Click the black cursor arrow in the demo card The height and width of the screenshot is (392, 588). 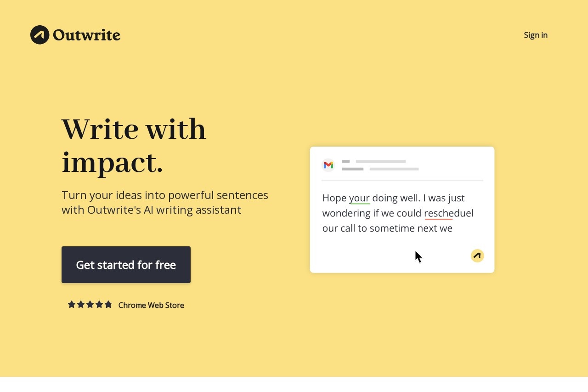(x=418, y=256)
